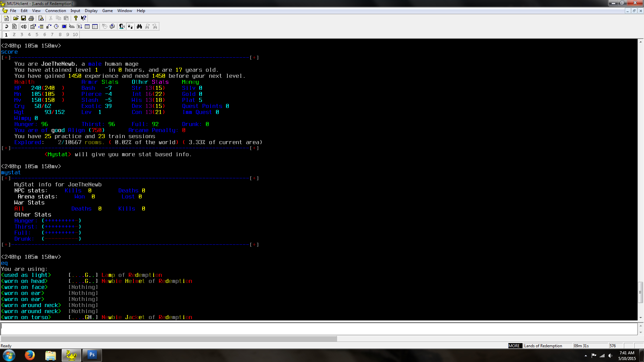Click 'Newbie Jacket of Redemption' item text
Image resolution: width=644 pixels, height=362 pixels.
tap(147, 317)
